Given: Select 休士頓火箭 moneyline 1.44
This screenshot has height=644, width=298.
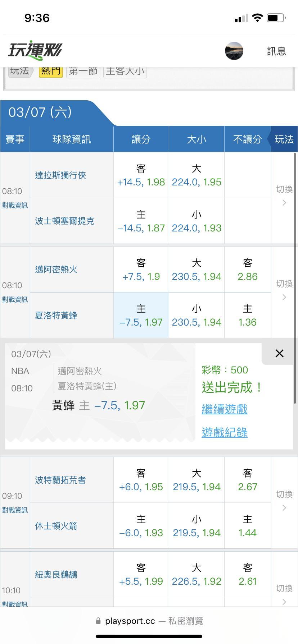Looking at the screenshot, I should tap(248, 526).
